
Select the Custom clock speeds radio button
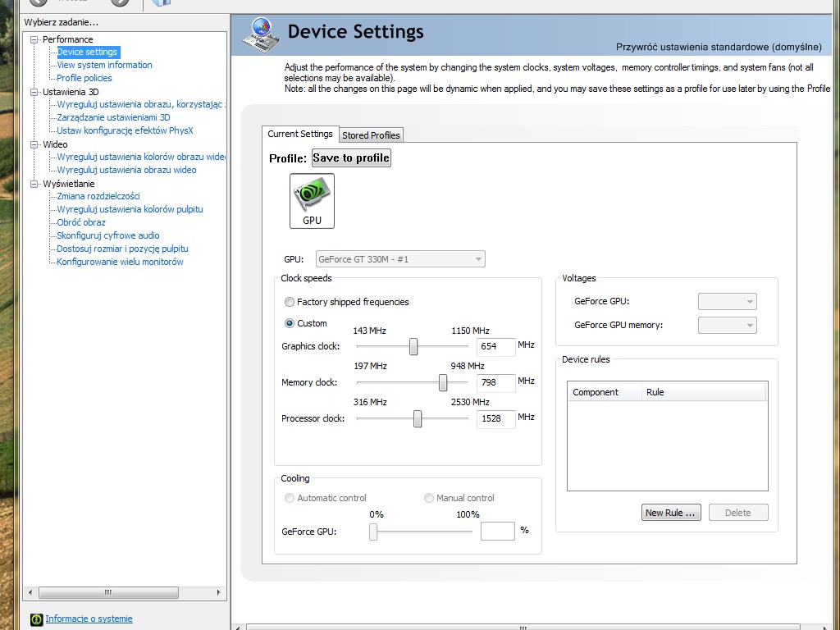[x=290, y=323]
